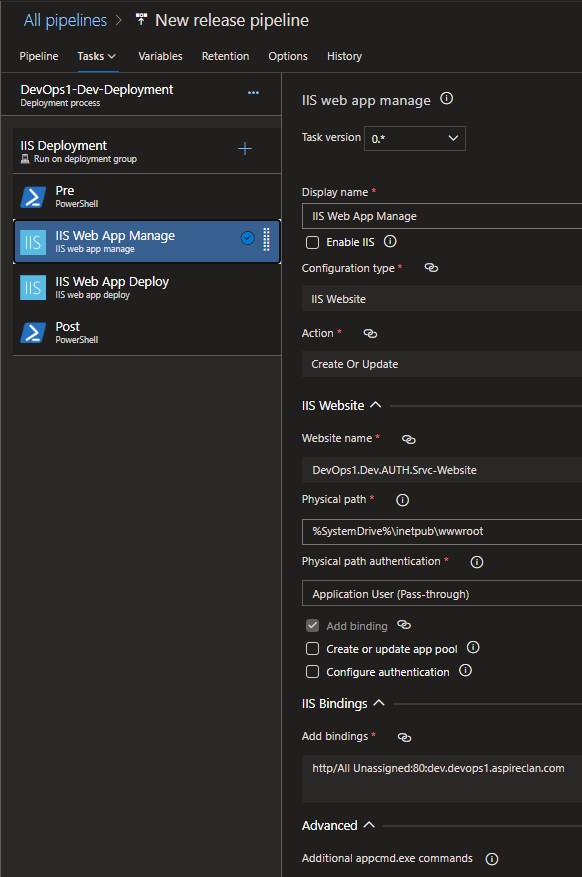Show info for Create or update app pool

[x=473, y=648]
